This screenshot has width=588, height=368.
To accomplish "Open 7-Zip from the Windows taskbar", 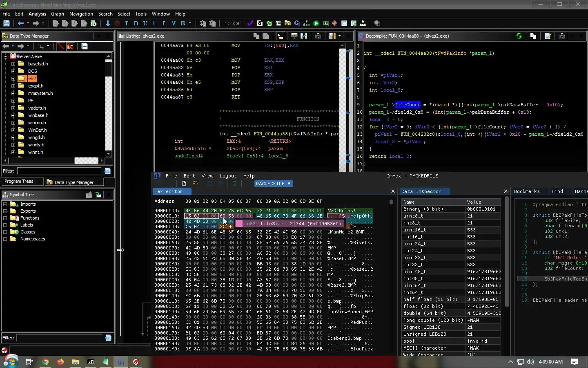I will click(91, 362).
